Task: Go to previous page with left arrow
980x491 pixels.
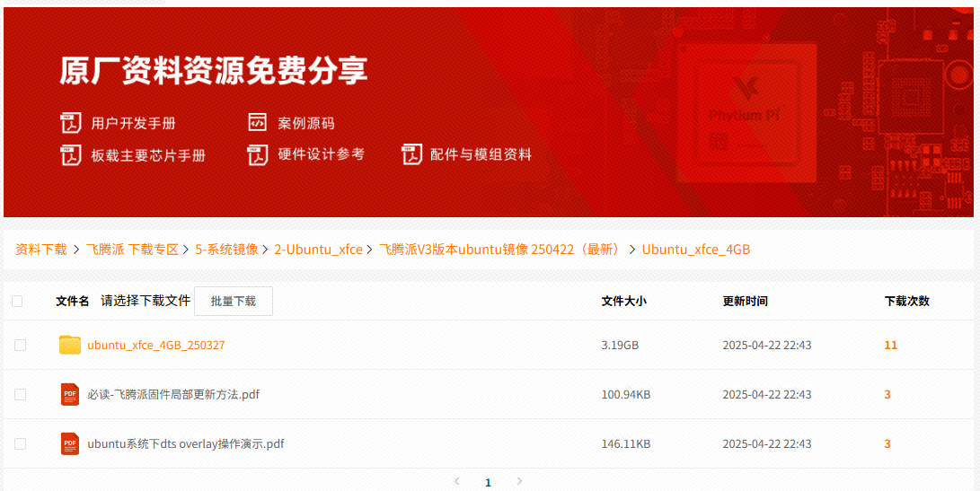Action: point(456,482)
